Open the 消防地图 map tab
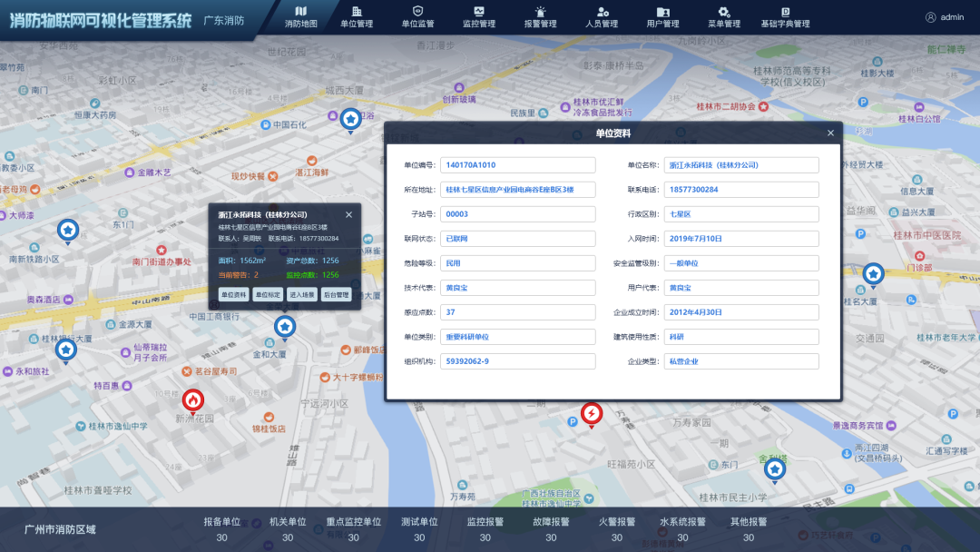 coord(301,17)
